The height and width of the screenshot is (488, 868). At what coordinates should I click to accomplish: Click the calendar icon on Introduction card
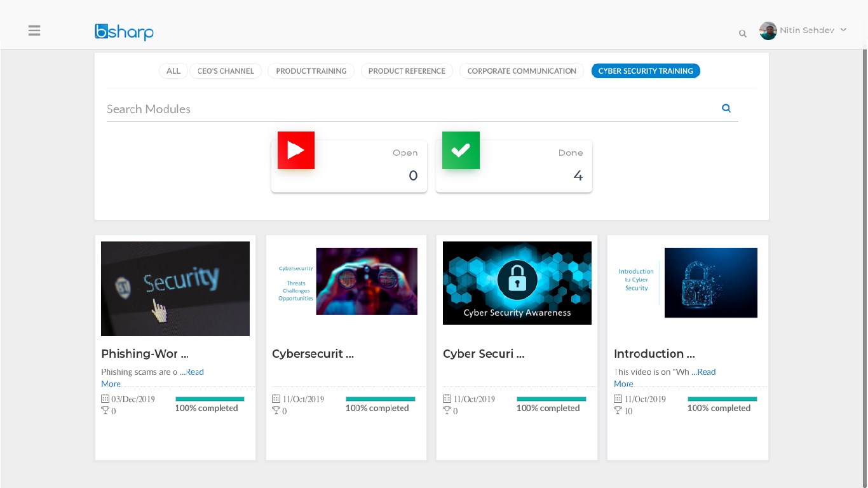click(x=618, y=398)
